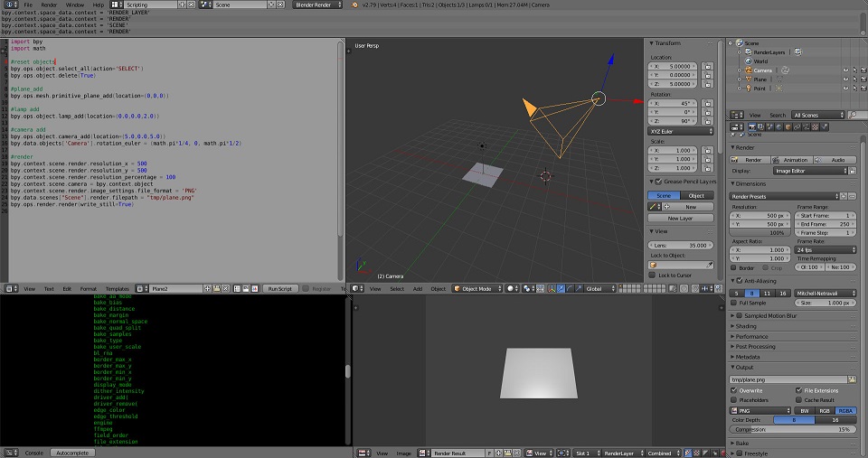
Task: Toggle renderability camera icon for Plane
Action: [x=863, y=79]
